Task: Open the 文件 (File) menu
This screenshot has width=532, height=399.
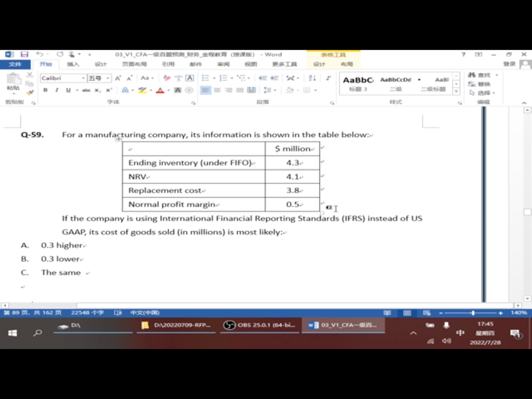Action: 16,64
